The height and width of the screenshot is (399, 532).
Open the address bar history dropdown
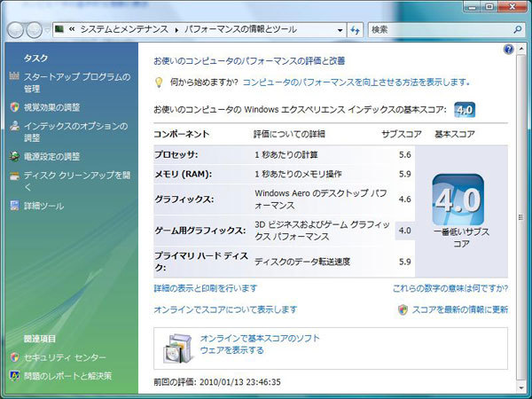[340, 30]
